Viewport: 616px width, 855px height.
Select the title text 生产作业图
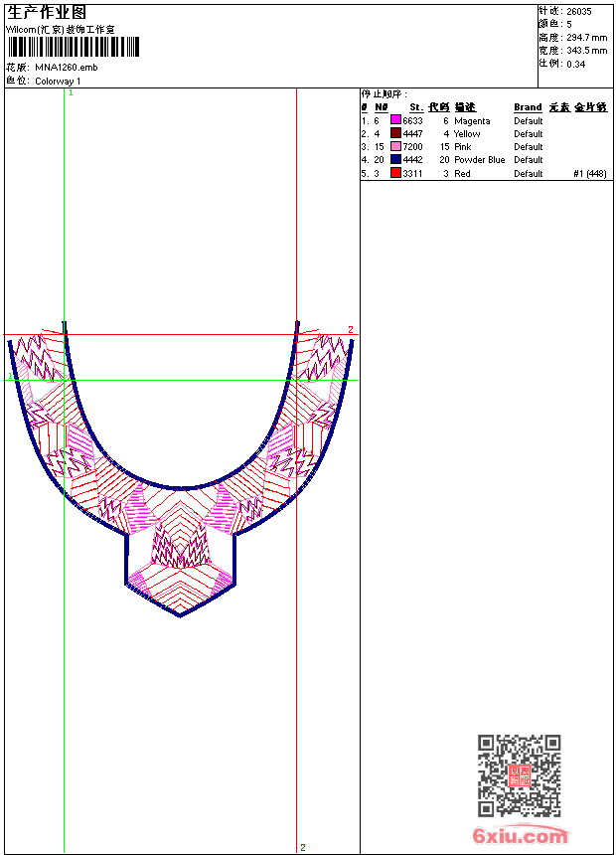pos(47,13)
